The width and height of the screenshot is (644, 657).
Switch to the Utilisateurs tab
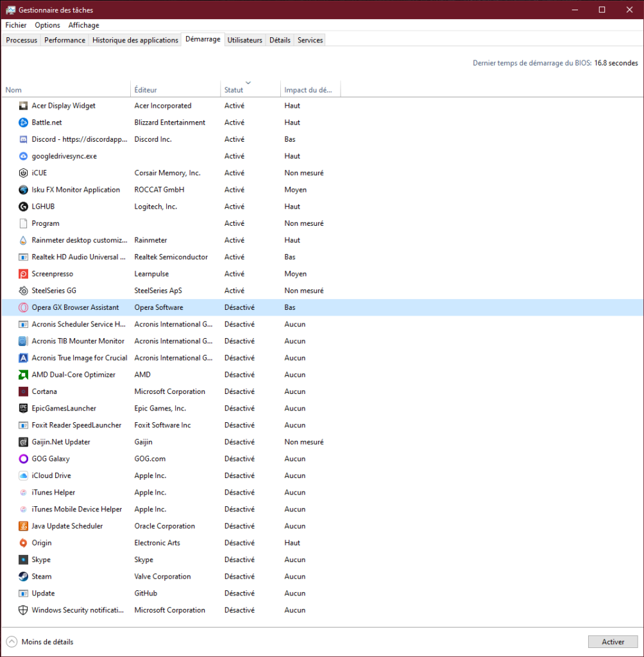point(244,40)
